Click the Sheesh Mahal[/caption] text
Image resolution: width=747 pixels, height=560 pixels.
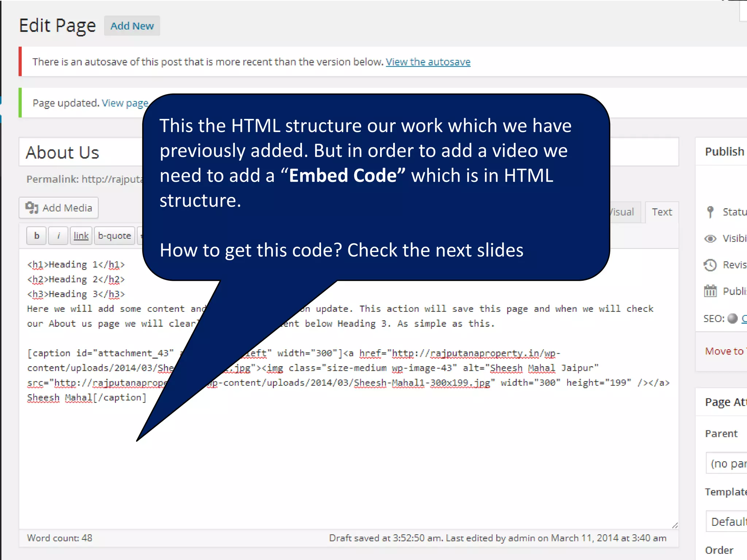tap(87, 398)
